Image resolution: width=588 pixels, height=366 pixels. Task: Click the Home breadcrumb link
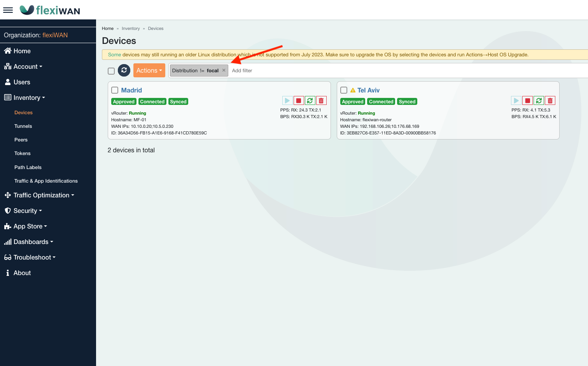pyautogui.click(x=108, y=28)
